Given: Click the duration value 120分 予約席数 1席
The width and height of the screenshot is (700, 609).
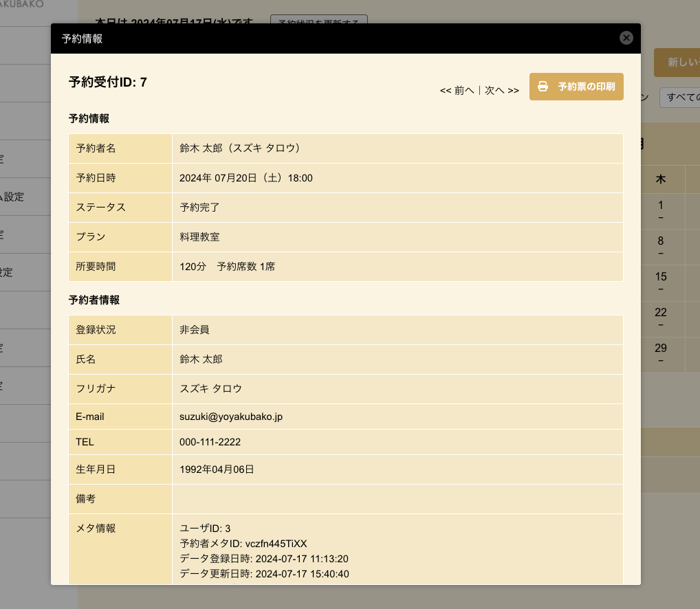Looking at the screenshot, I should coord(227,267).
